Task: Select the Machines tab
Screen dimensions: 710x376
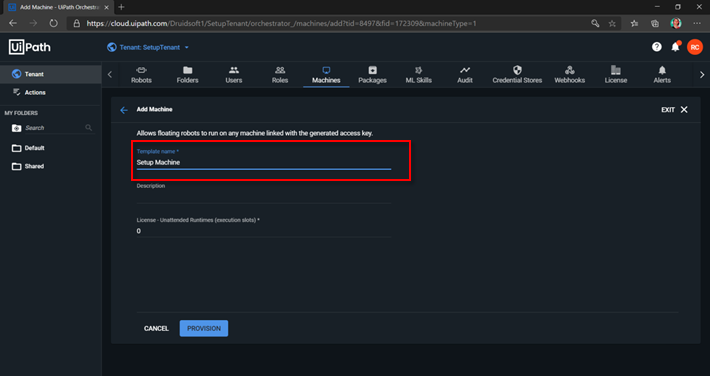Action: click(326, 75)
